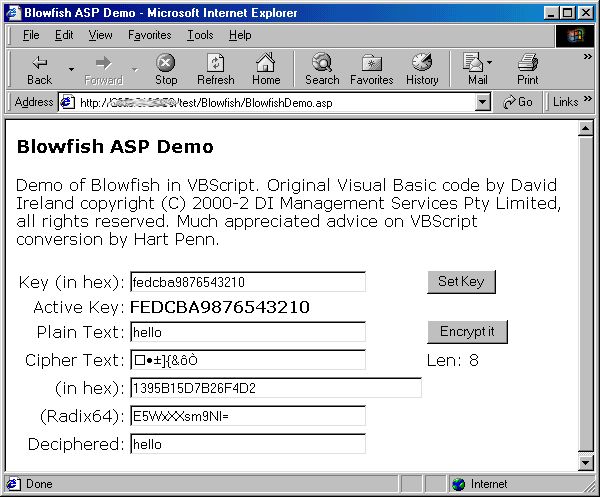
Task: Click the Windows logo throbber icon
Action: click(x=575, y=36)
